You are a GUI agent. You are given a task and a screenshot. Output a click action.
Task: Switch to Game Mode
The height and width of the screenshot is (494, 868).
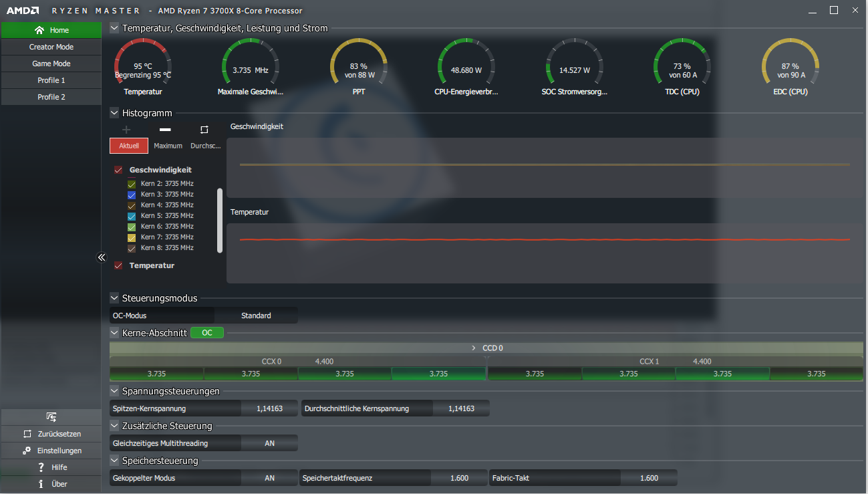[51, 64]
